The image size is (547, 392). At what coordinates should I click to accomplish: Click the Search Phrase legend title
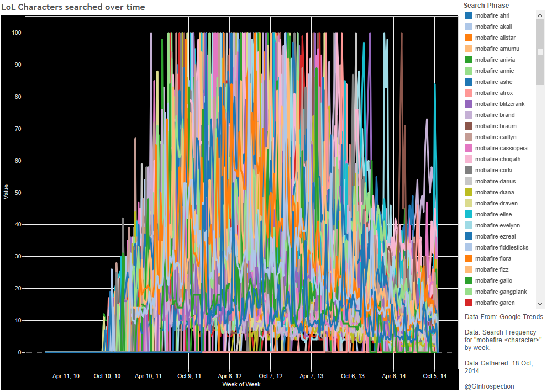[486, 6]
